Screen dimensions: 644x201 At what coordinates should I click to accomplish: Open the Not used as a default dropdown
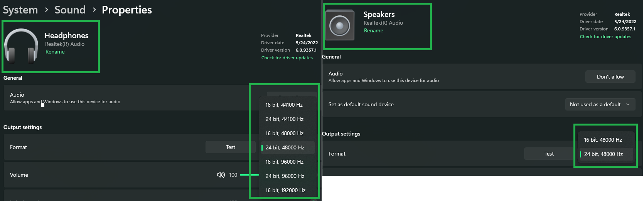[x=600, y=104]
